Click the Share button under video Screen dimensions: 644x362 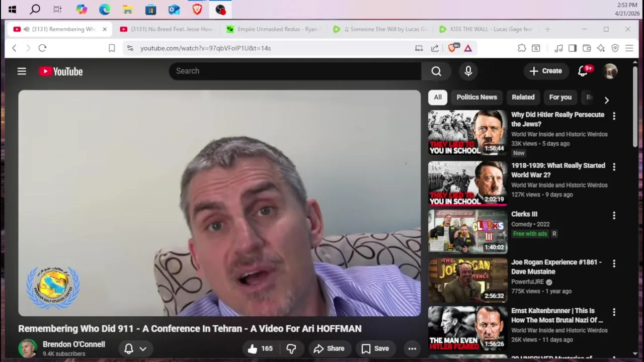point(329,348)
